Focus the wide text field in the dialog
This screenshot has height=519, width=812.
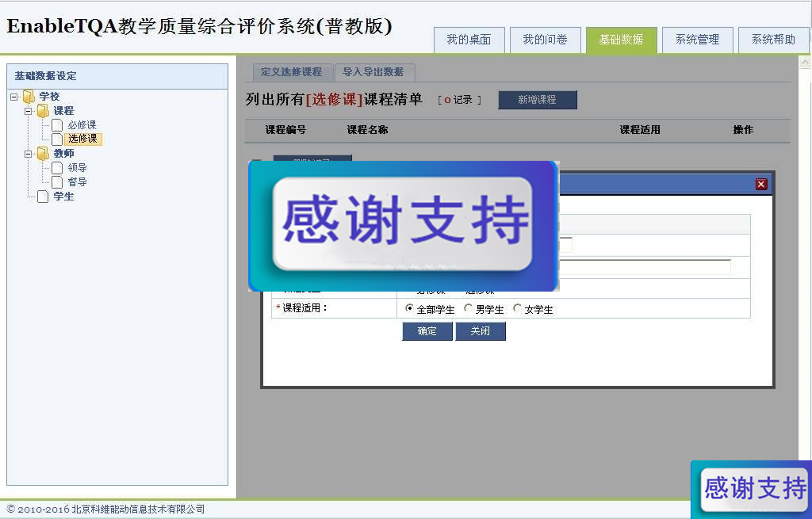coord(645,267)
